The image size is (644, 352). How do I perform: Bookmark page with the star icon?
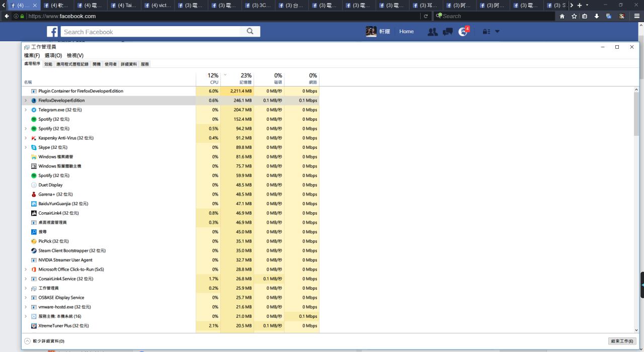[x=574, y=16]
